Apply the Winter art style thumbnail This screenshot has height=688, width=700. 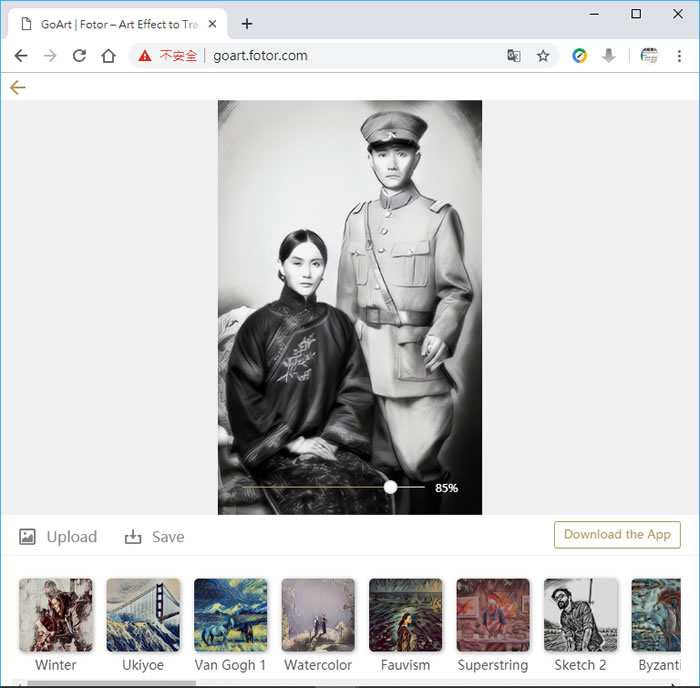[56, 615]
